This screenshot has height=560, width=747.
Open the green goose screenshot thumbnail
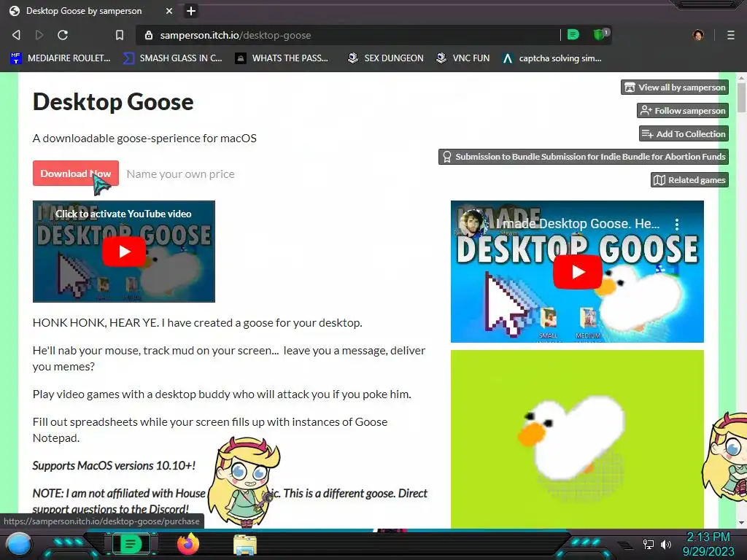[577, 438]
